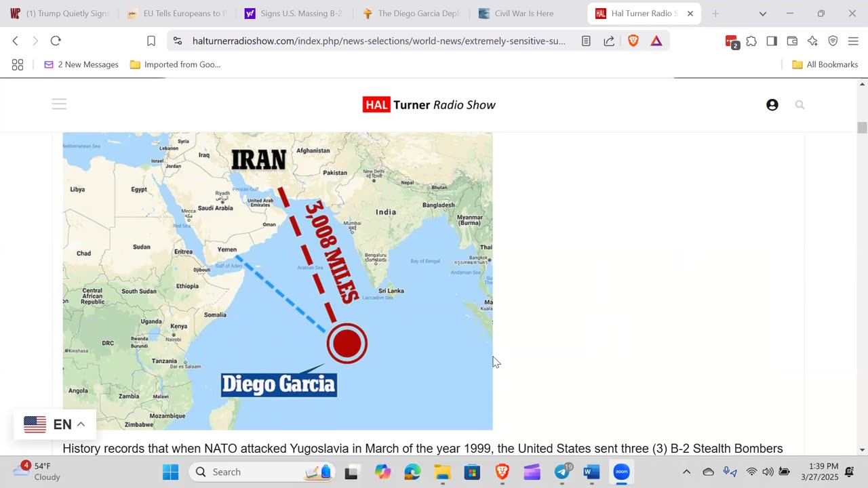The height and width of the screenshot is (488, 868).
Task: Go back with the browser back arrow
Action: [15, 41]
